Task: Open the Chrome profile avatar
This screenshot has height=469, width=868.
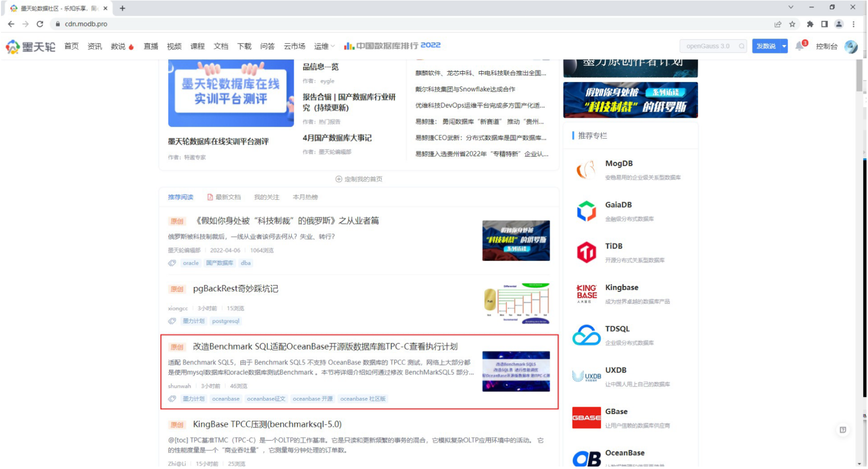Action: coord(839,24)
